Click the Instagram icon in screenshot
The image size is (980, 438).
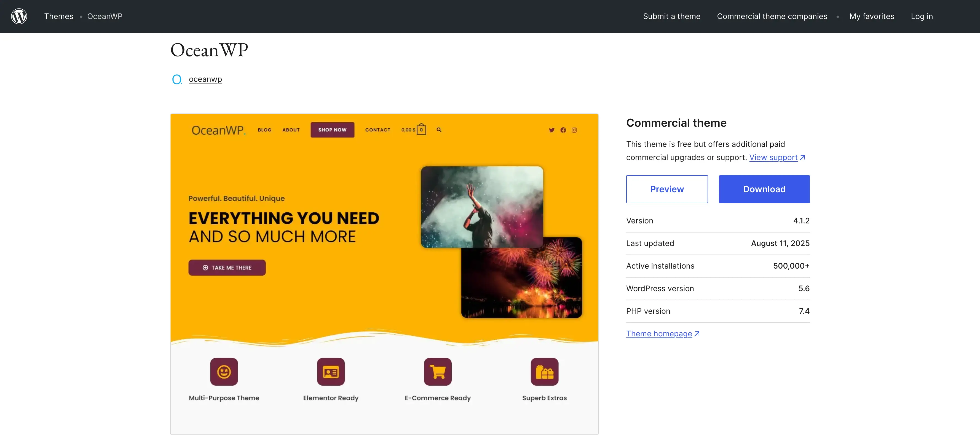click(574, 130)
